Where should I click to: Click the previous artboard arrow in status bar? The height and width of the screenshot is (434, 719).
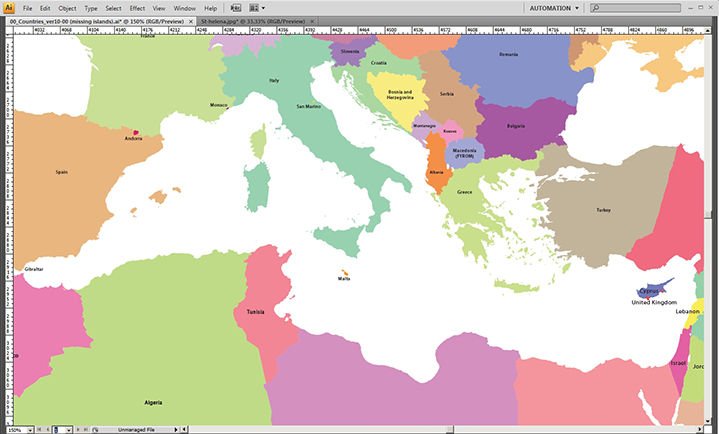point(48,429)
